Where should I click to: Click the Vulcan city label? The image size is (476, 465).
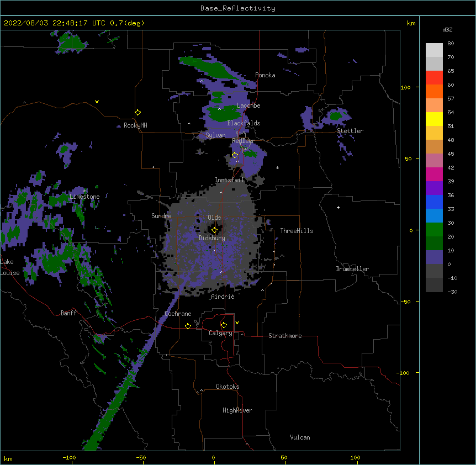300,437
